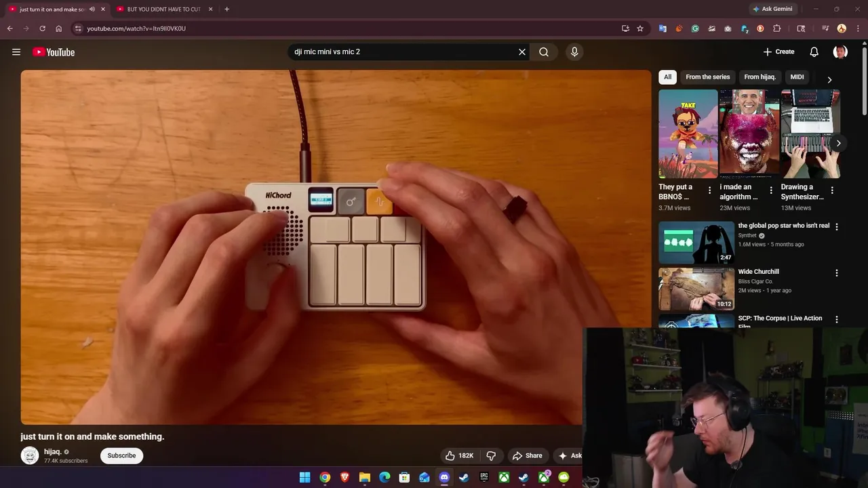Open Discord from the taskbar
Image resolution: width=868 pixels, height=488 pixels.
click(444, 478)
